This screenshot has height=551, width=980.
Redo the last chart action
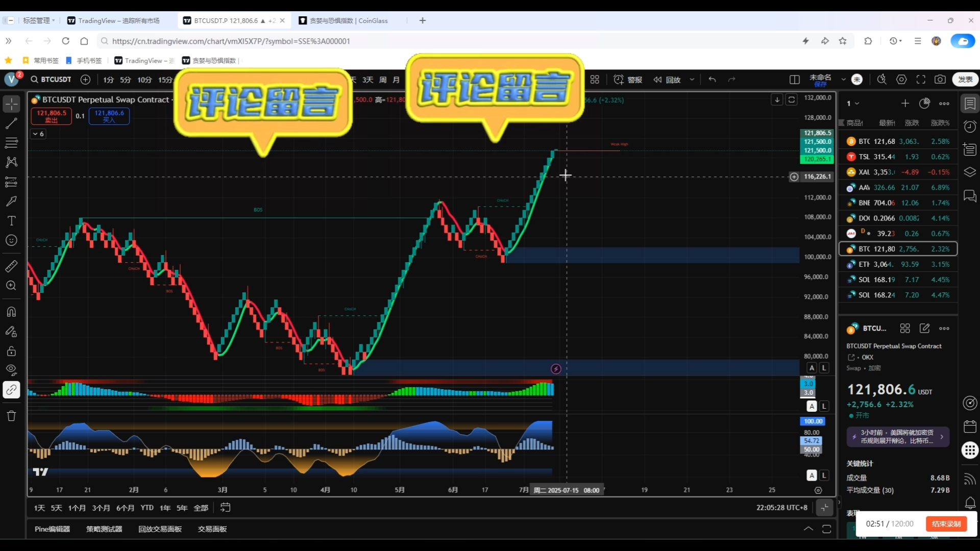coord(731,80)
